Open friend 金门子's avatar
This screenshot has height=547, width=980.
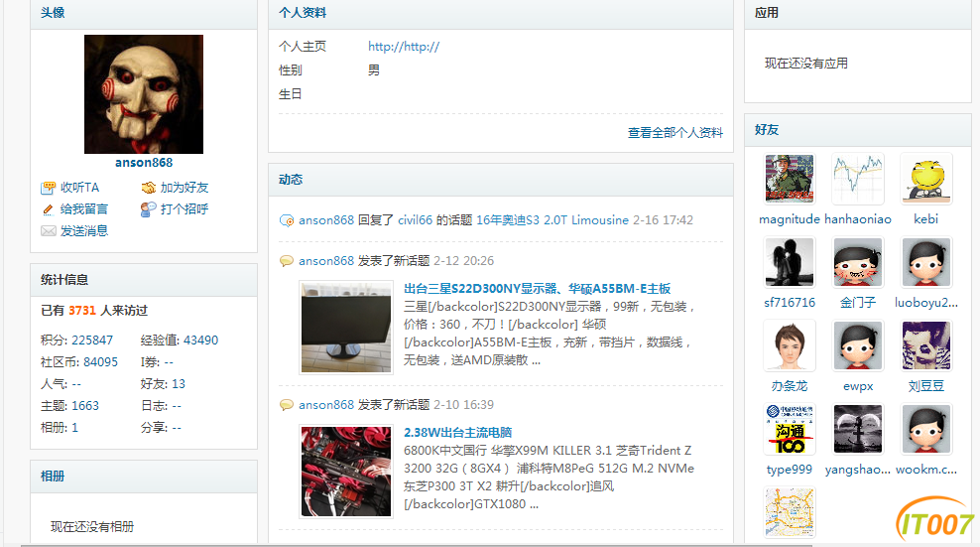pos(857,262)
